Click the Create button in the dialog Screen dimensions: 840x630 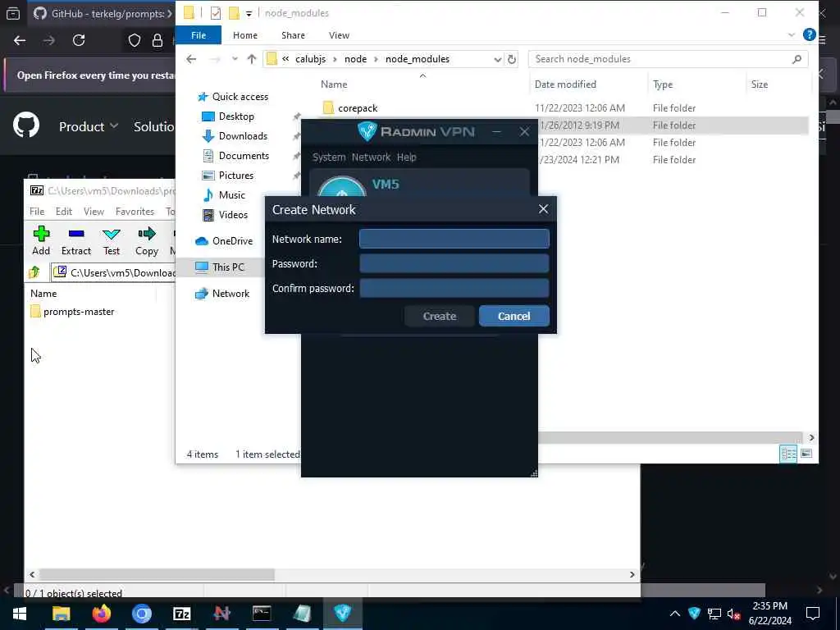[x=440, y=316]
